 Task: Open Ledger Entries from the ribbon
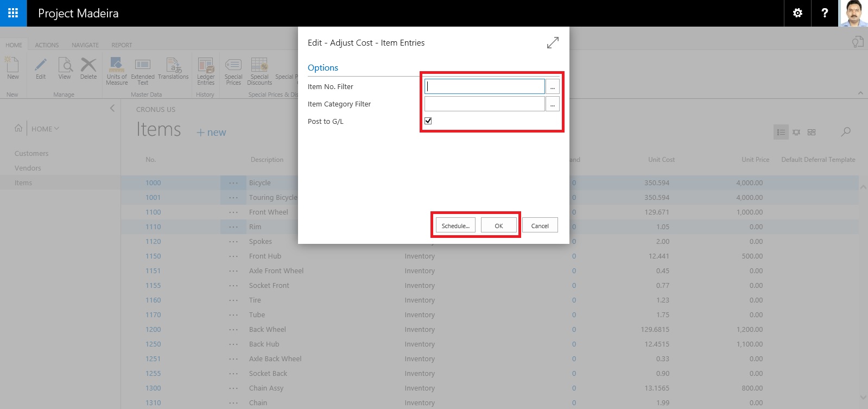click(x=206, y=71)
